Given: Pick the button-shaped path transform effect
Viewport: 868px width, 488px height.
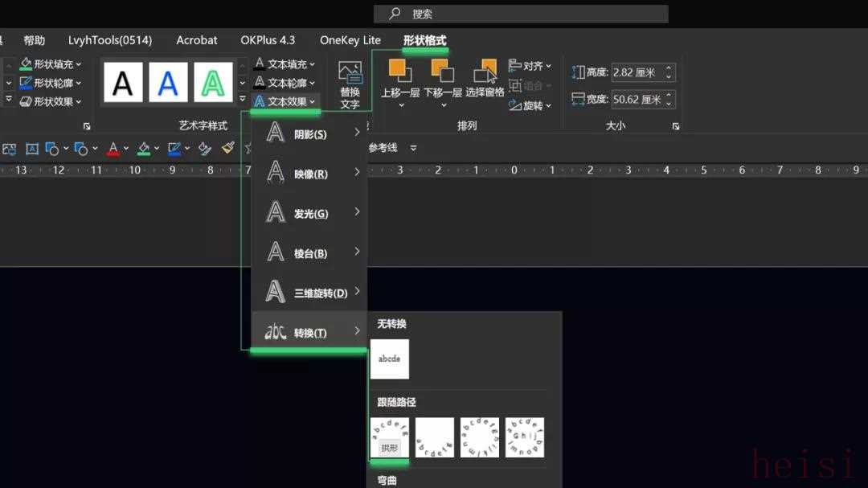Looking at the screenshot, I should [525, 437].
